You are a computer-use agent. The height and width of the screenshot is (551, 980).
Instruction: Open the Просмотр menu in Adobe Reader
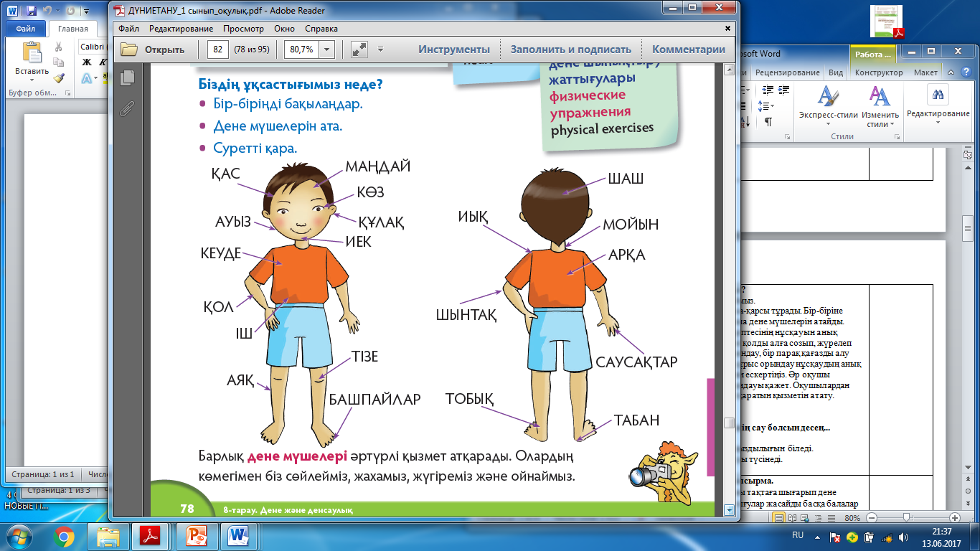coord(243,29)
